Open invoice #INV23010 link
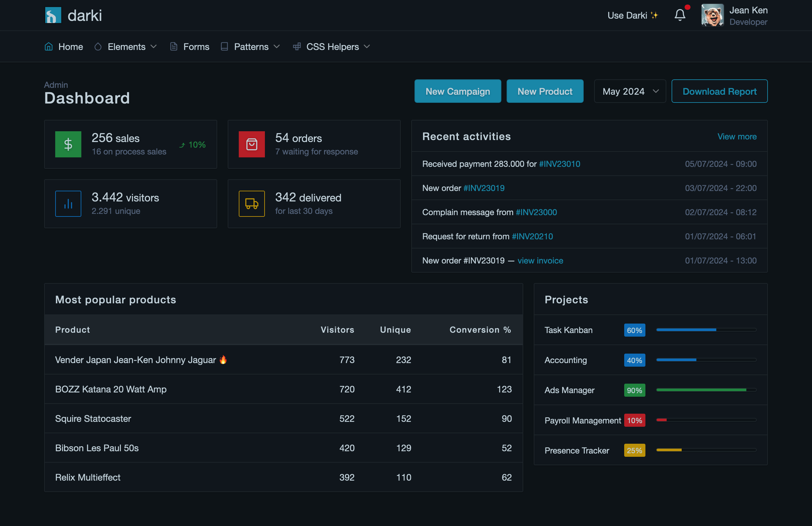812x526 pixels. pyautogui.click(x=560, y=164)
